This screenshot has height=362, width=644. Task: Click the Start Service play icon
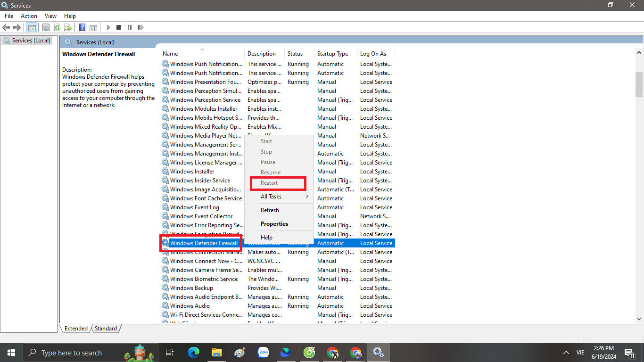click(x=108, y=27)
